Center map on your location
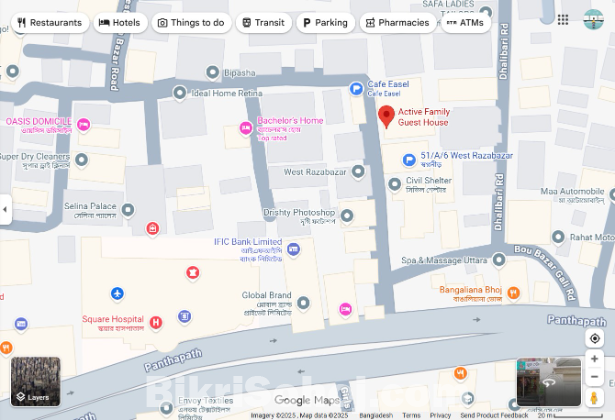Screen dimensions: 615x420 (594, 338)
